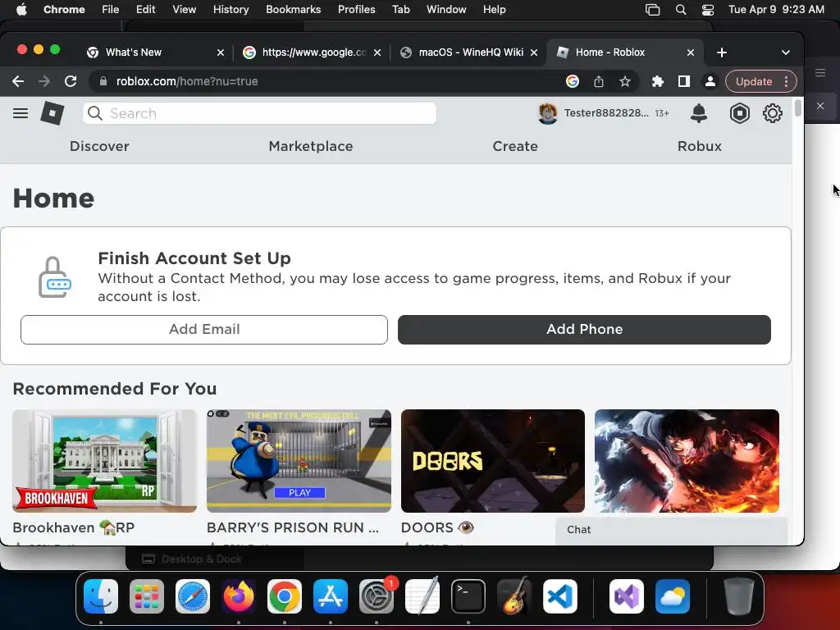This screenshot has width=840, height=630.
Task: Click the Google icon in the address bar
Action: pos(572,81)
